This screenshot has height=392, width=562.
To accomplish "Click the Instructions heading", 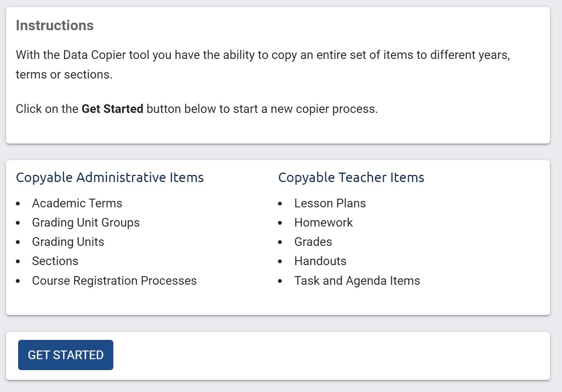I will coord(54,25).
